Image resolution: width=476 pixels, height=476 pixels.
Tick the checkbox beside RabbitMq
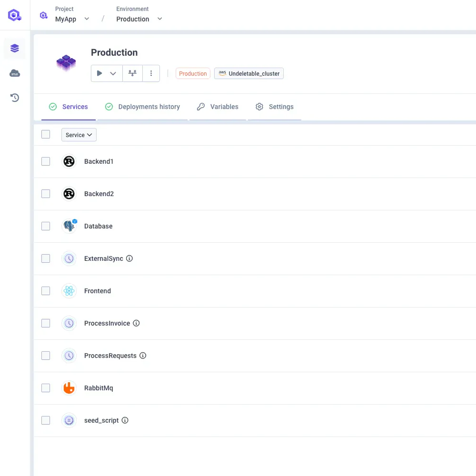46,388
